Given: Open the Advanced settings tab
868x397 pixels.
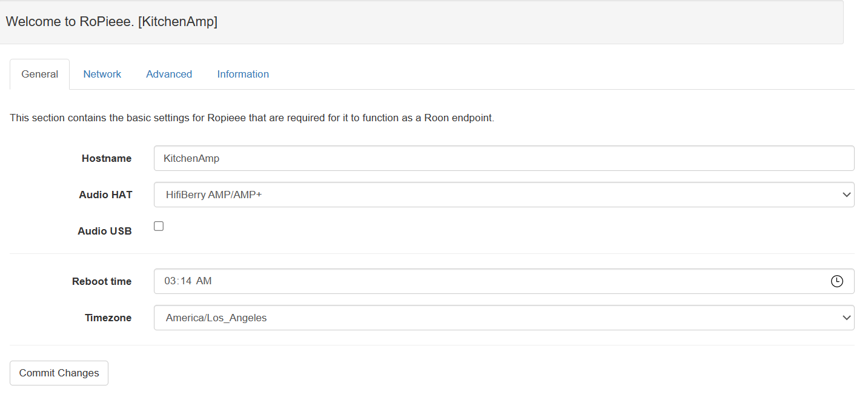Looking at the screenshot, I should (x=169, y=73).
